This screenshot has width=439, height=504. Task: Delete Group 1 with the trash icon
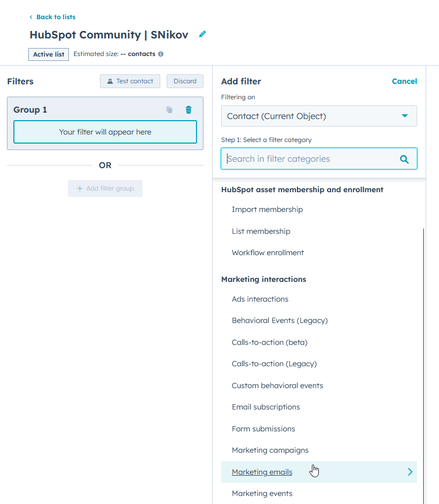[188, 109]
